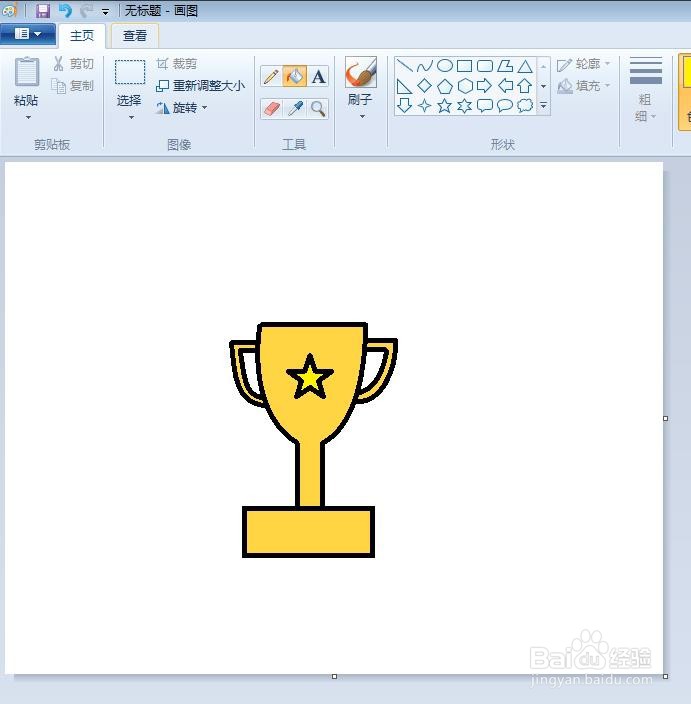Select the Fill with color bucket tool
The height and width of the screenshot is (704, 691).
(295, 76)
